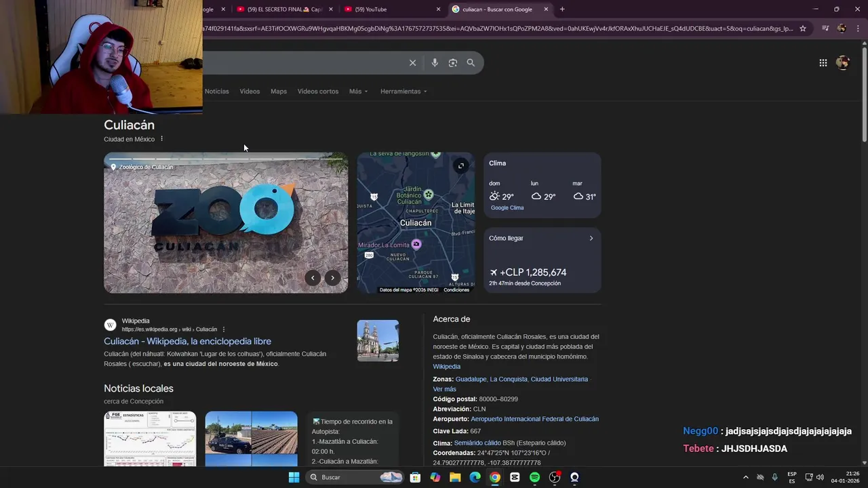Open the volume control in the tray
Screen dimensions: 868x488
pyautogui.click(x=820, y=477)
